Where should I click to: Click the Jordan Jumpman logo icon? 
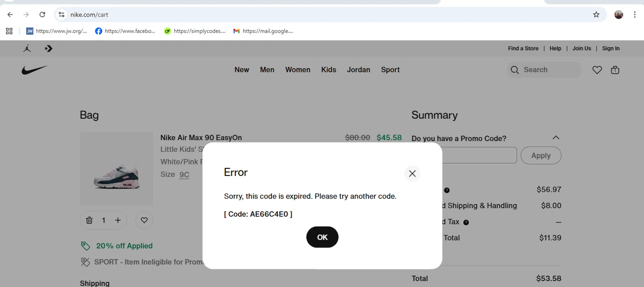(x=27, y=48)
